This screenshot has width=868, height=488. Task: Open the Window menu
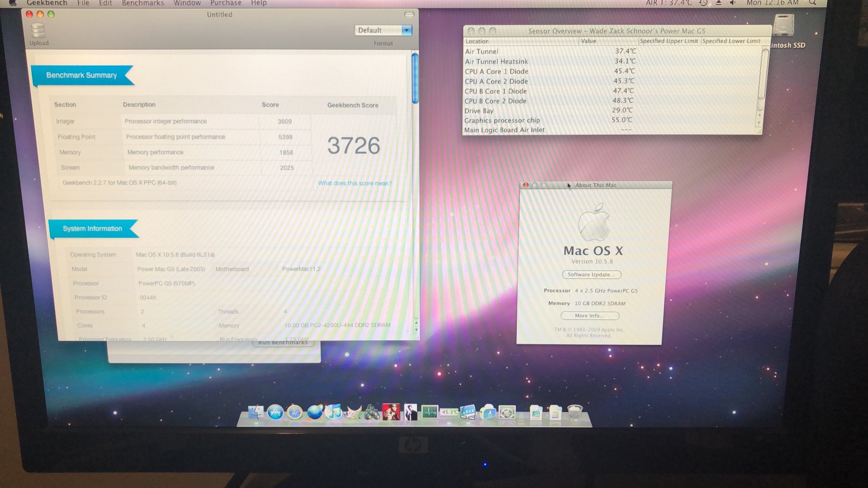(187, 3)
